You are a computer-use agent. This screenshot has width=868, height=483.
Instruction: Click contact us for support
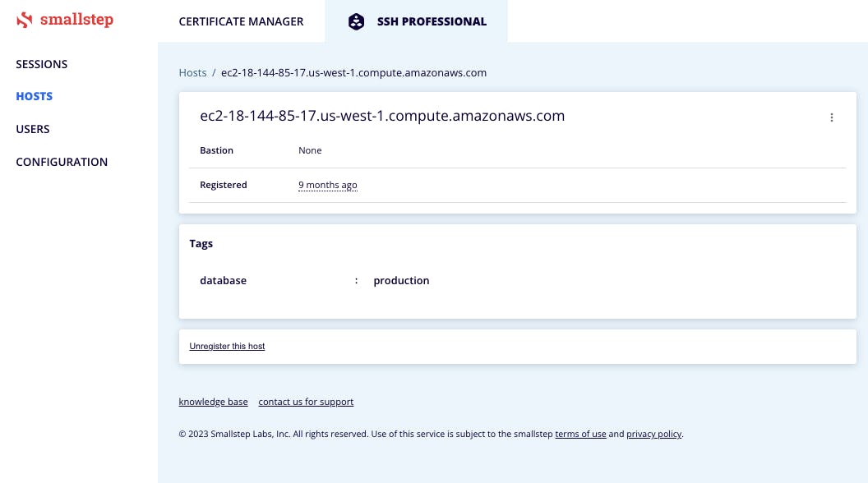point(306,402)
